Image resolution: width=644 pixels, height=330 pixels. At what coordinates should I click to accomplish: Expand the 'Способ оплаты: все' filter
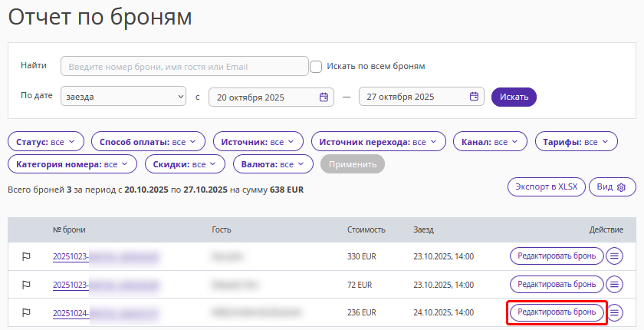click(148, 142)
